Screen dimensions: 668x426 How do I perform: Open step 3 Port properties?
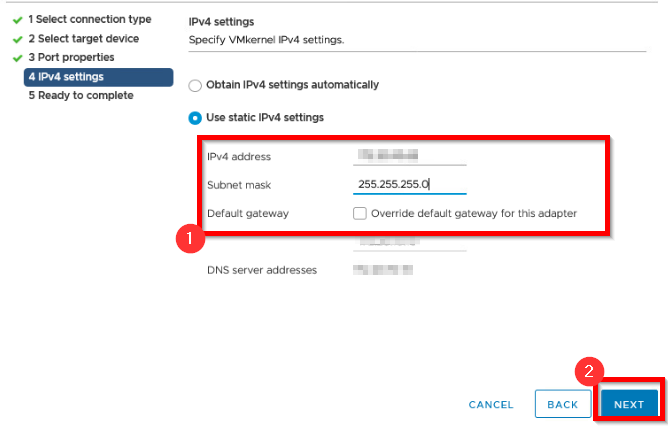click(71, 57)
